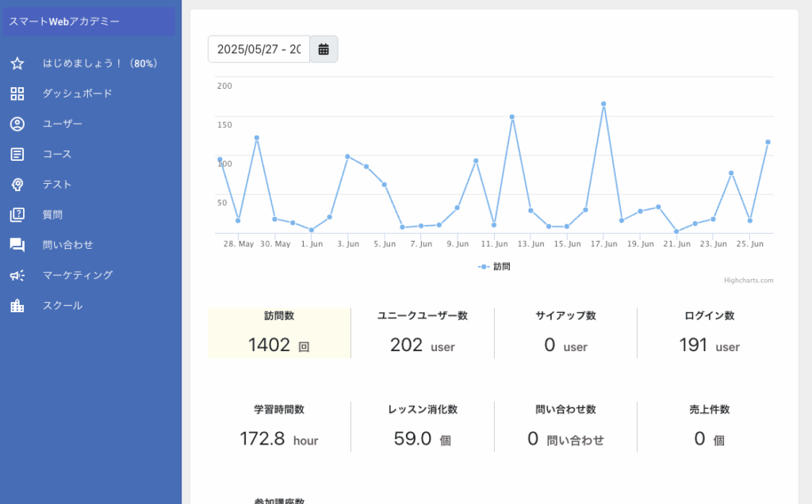This screenshot has height=504, width=812.
Task: Click the chart peak point at 17. Jun
Action: (603, 104)
